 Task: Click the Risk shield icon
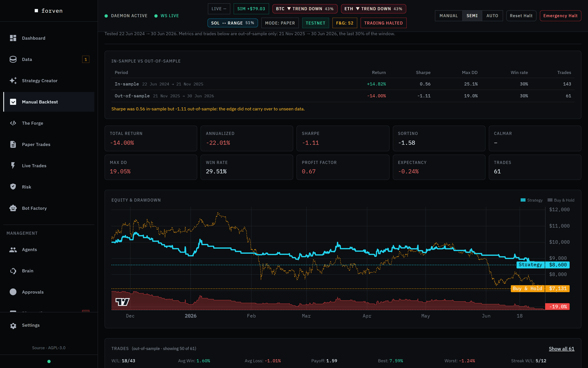13,187
